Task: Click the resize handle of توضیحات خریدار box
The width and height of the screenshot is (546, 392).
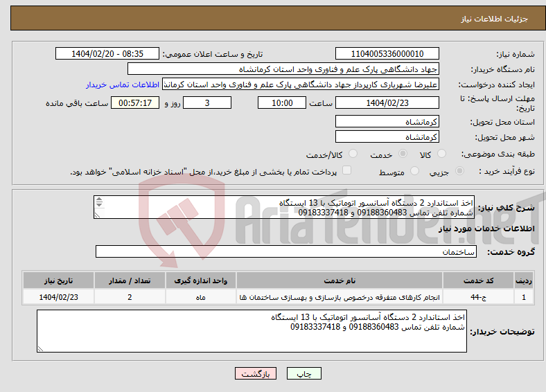Action: coord(40,348)
